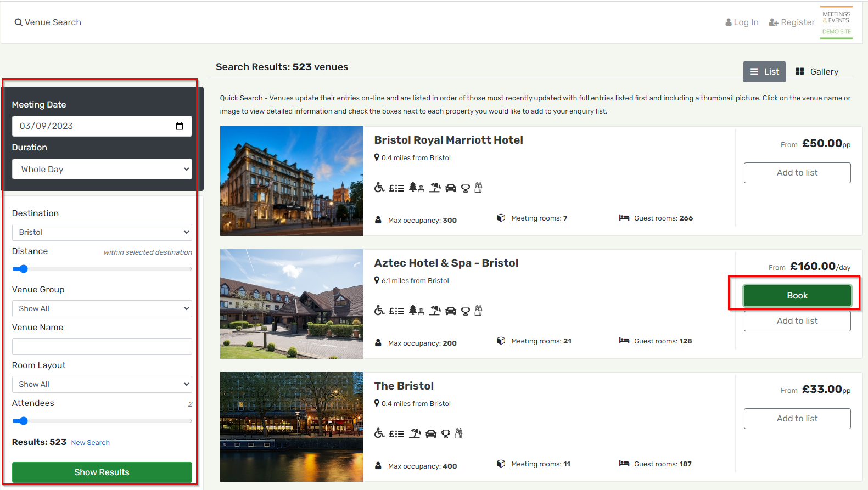The image size is (868, 490).
Task: Expand the Room Layout dropdown
Action: point(102,384)
